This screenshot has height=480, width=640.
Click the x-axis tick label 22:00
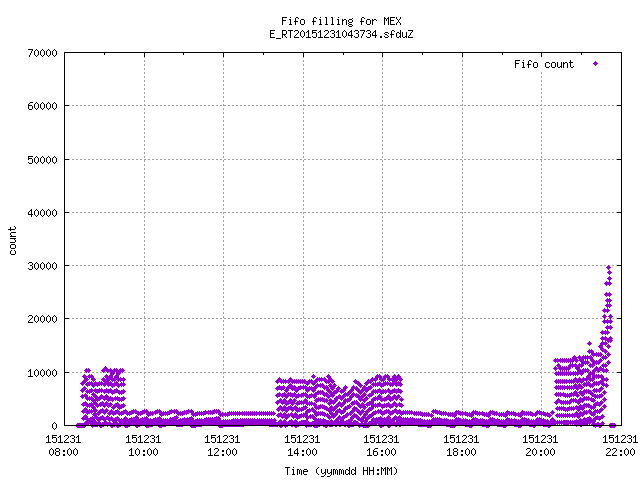tap(620, 452)
